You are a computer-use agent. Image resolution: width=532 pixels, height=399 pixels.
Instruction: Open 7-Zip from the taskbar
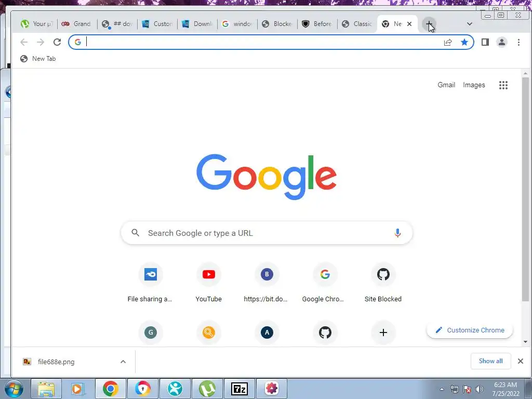tap(239, 389)
